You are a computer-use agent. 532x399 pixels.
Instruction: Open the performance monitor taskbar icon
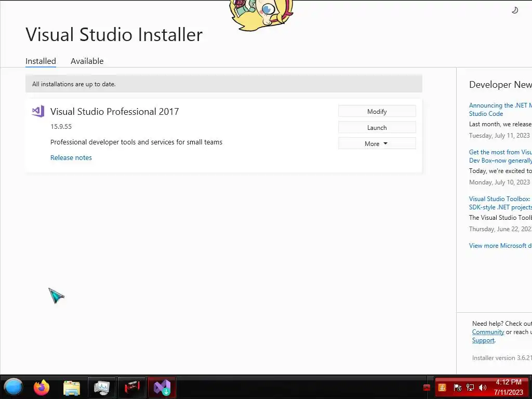click(x=102, y=388)
